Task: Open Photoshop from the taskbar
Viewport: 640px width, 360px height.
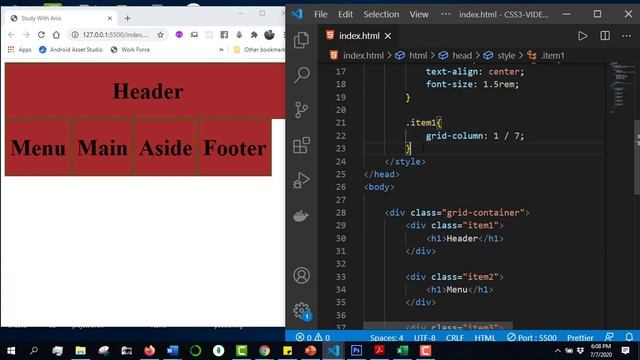Action: [x=356, y=351]
